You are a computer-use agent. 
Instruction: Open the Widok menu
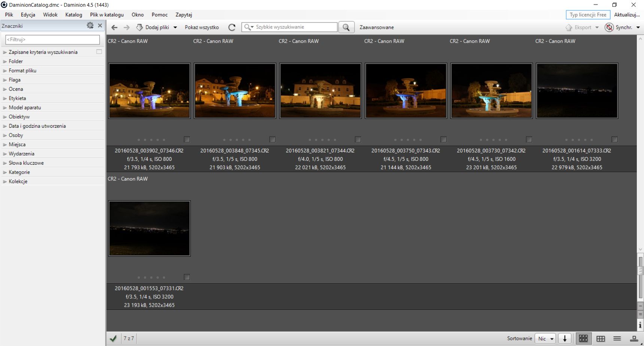point(50,15)
